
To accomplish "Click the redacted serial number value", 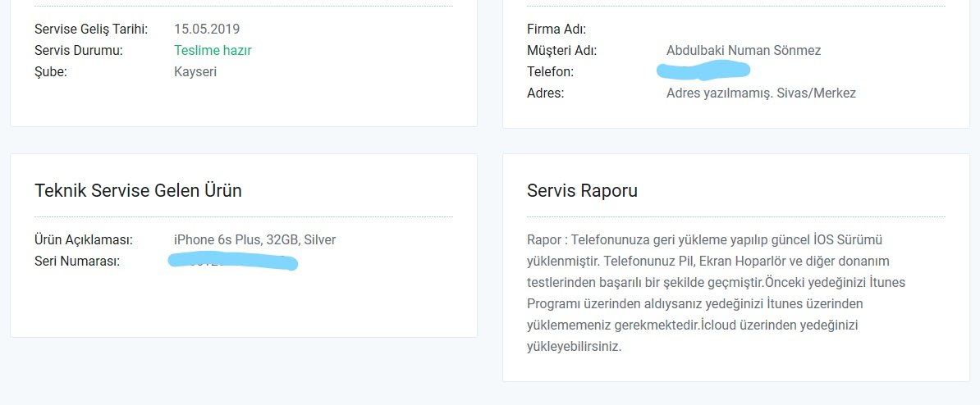I will (232, 262).
